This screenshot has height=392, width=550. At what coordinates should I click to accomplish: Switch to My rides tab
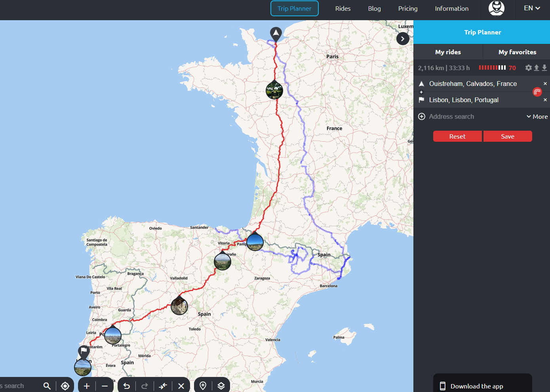point(448,52)
